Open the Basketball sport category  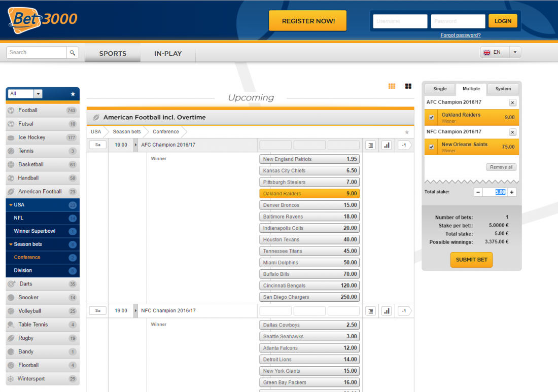pos(43,164)
